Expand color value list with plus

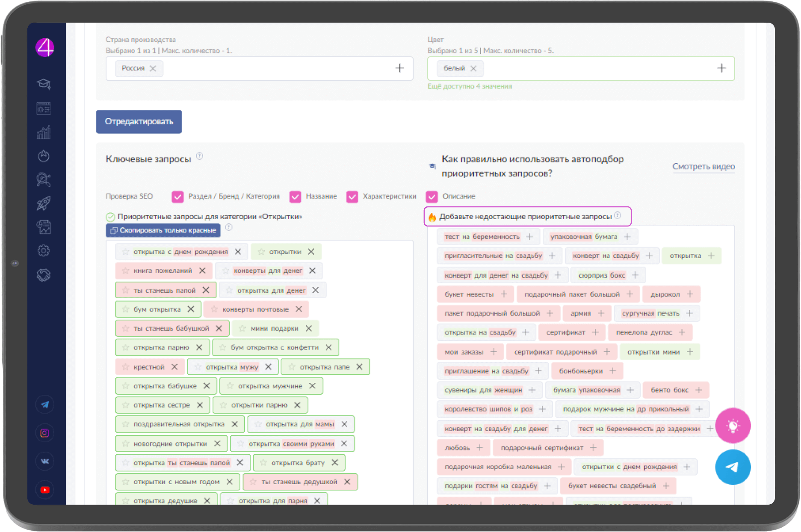pos(721,68)
